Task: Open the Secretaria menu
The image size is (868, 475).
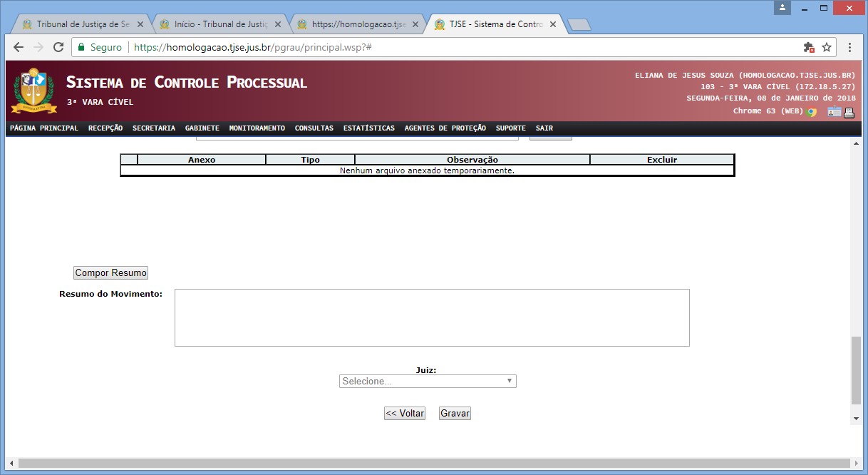Action: (153, 128)
